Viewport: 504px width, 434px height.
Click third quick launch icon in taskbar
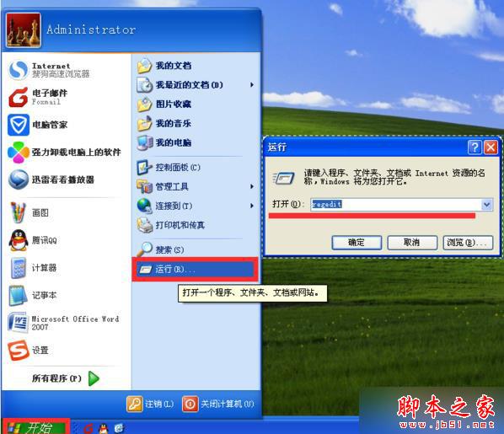(x=119, y=428)
